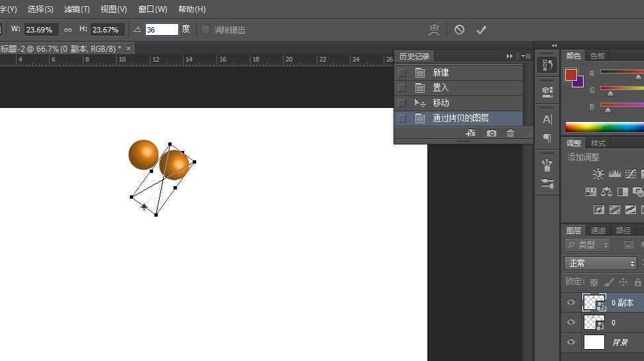Screen dimensions: 644x361
Task: Click the rotation angle input field
Action: point(162,30)
